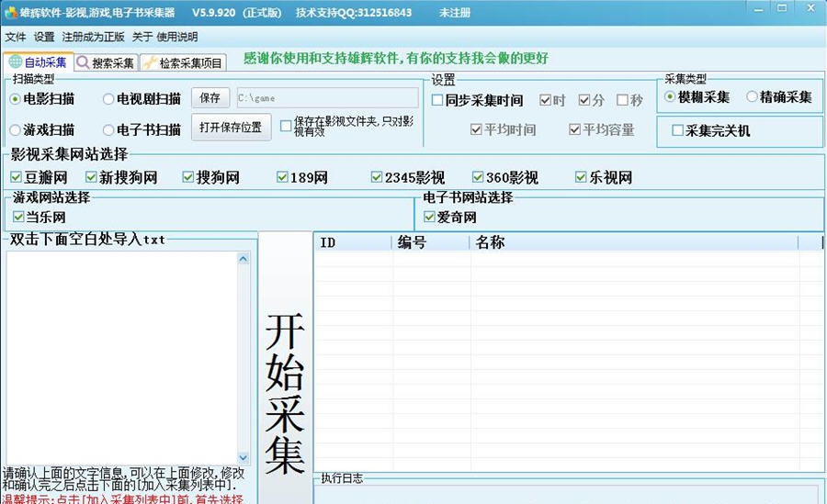Switch to the 搜索采集 tab

(106, 62)
